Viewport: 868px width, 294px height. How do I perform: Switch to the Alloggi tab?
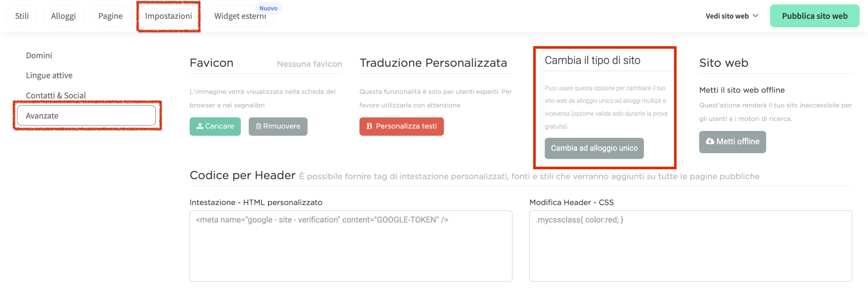click(63, 16)
